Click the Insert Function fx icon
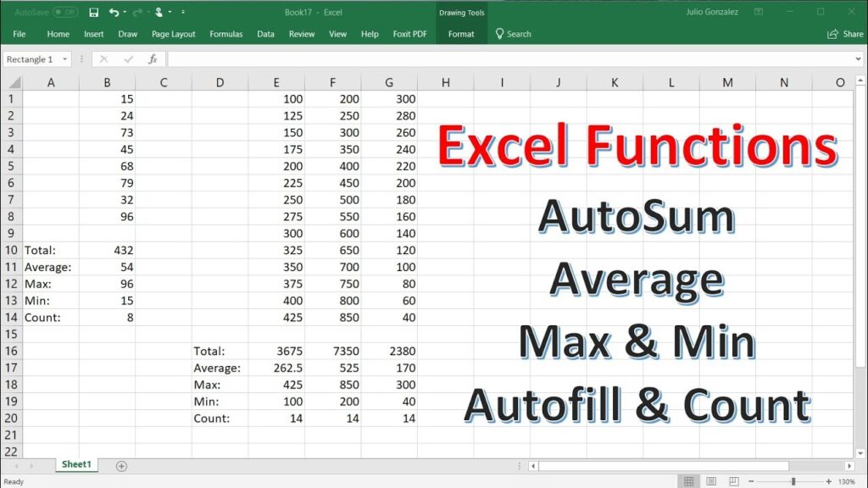Screen dimensions: 868x488 point(153,58)
